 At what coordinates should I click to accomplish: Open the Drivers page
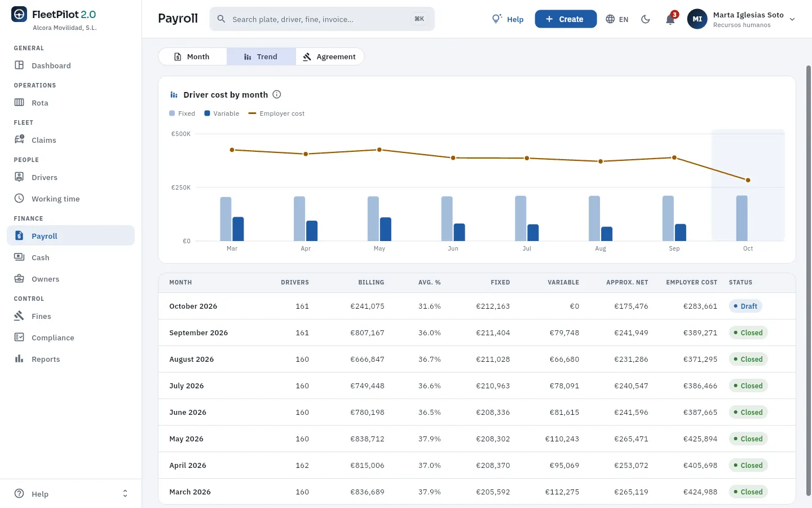pyautogui.click(x=70, y=177)
